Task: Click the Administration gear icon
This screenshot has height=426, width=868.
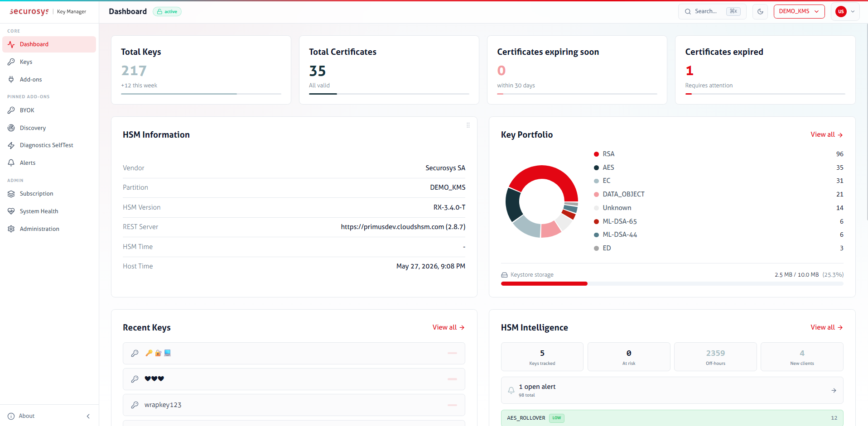Action: tap(11, 229)
